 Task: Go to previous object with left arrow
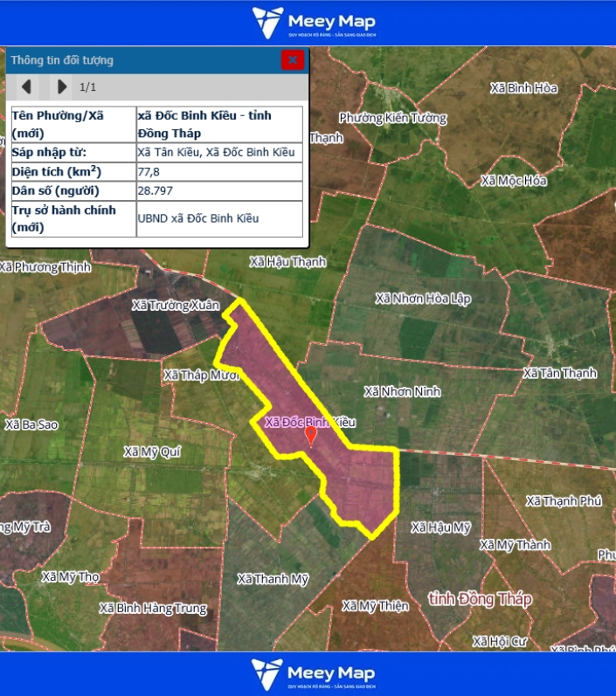26,86
